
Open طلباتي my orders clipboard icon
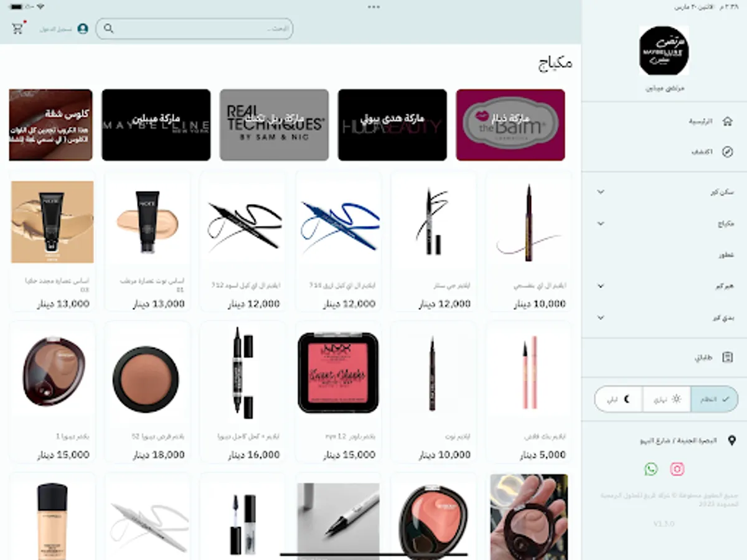click(727, 358)
